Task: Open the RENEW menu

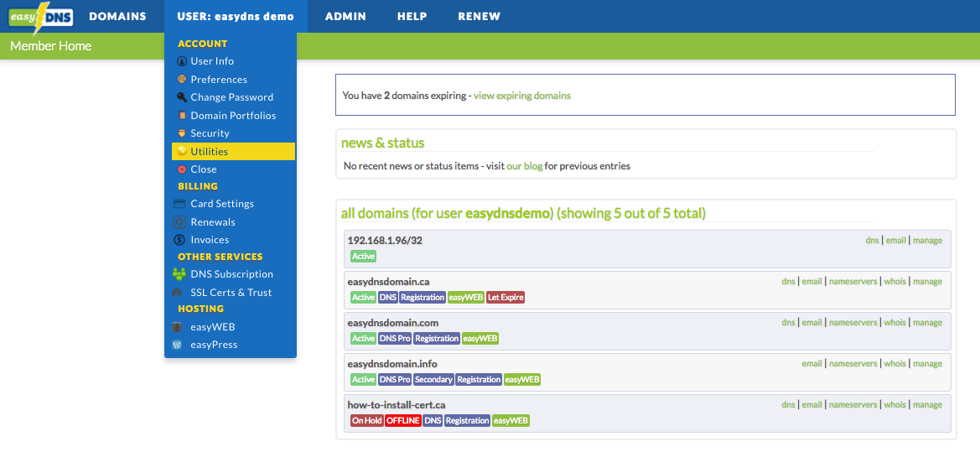Action: (480, 17)
